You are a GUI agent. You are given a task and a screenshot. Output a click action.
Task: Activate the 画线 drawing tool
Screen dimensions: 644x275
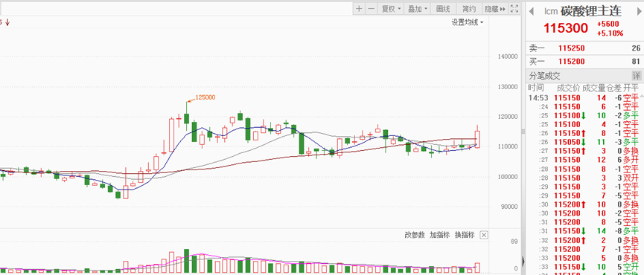tap(443, 9)
